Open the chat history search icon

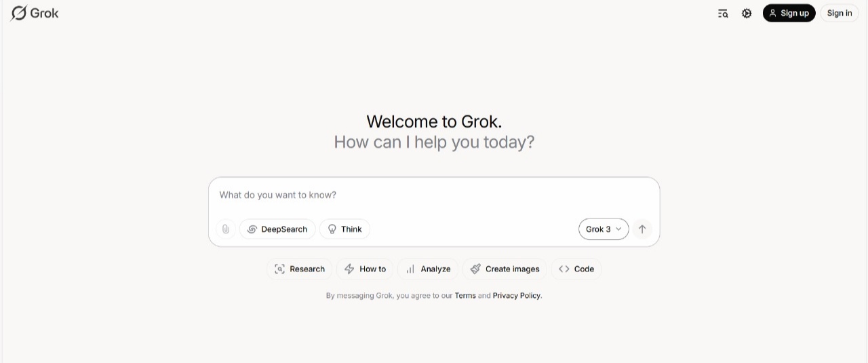tap(723, 13)
